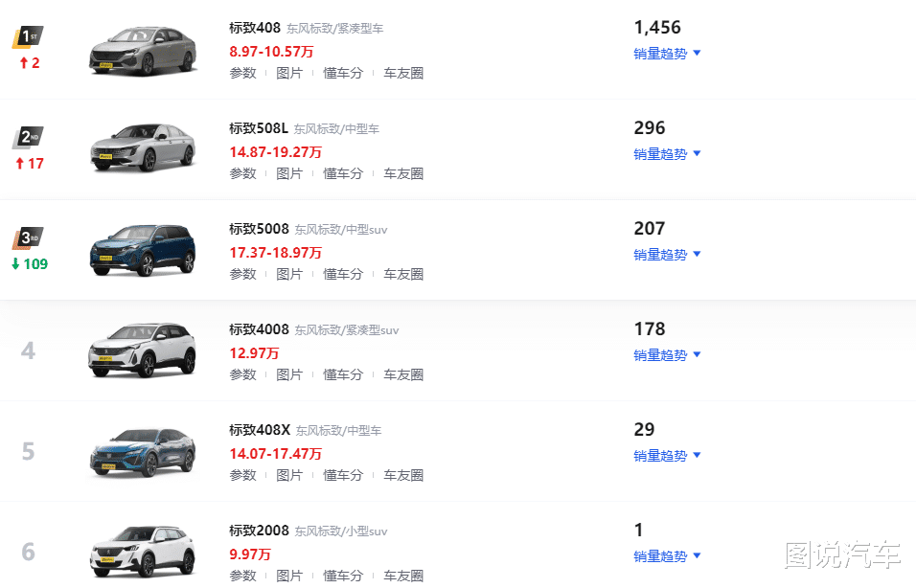Click the 标致2008 model title
The image size is (916, 588).
pos(259,531)
